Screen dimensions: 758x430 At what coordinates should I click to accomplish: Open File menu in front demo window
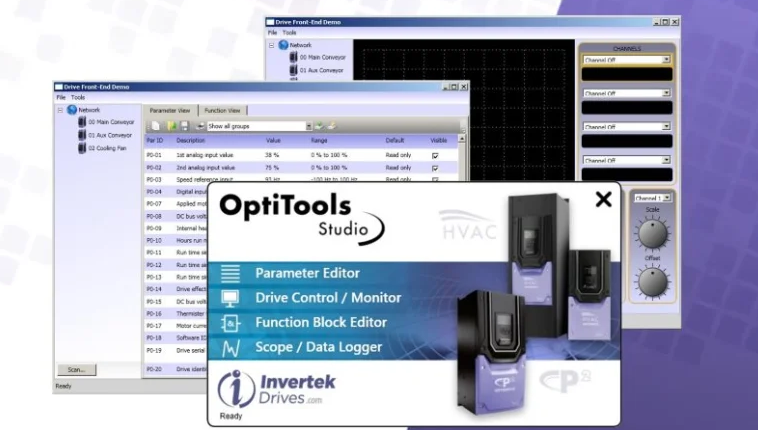[x=61, y=97]
